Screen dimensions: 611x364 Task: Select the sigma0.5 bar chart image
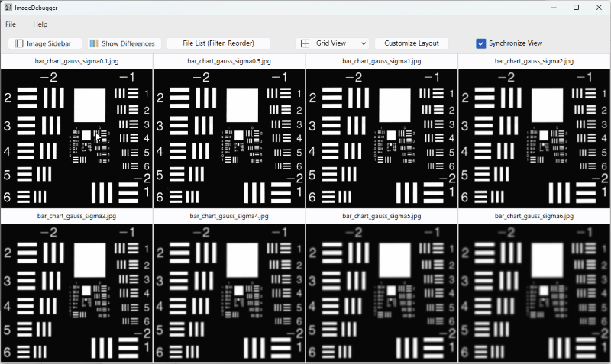pyautogui.click(x=229, y=138)
